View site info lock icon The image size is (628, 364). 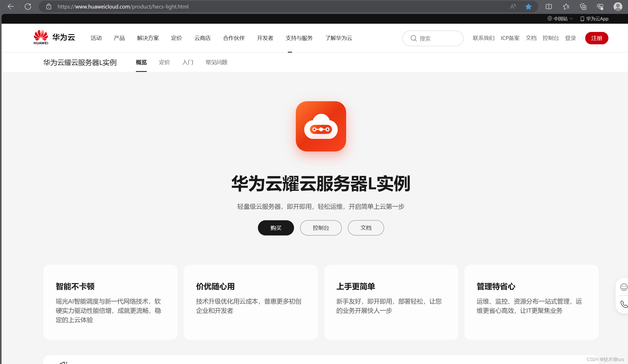49,6
